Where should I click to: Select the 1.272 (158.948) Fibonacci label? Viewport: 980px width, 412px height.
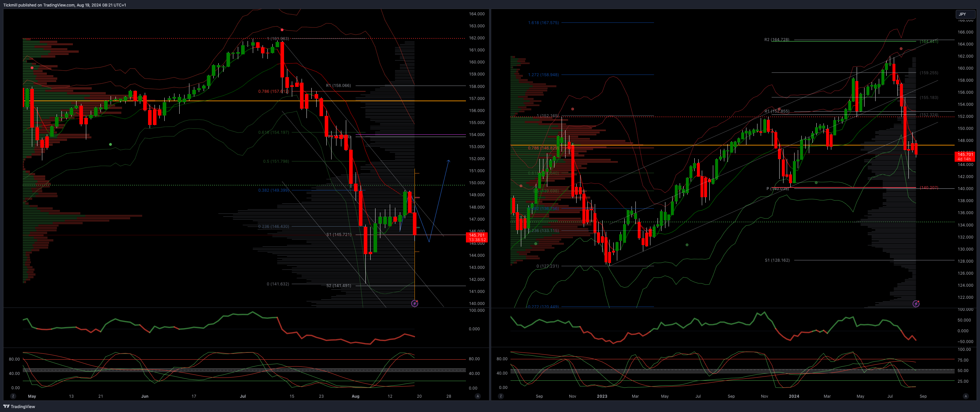543,75
